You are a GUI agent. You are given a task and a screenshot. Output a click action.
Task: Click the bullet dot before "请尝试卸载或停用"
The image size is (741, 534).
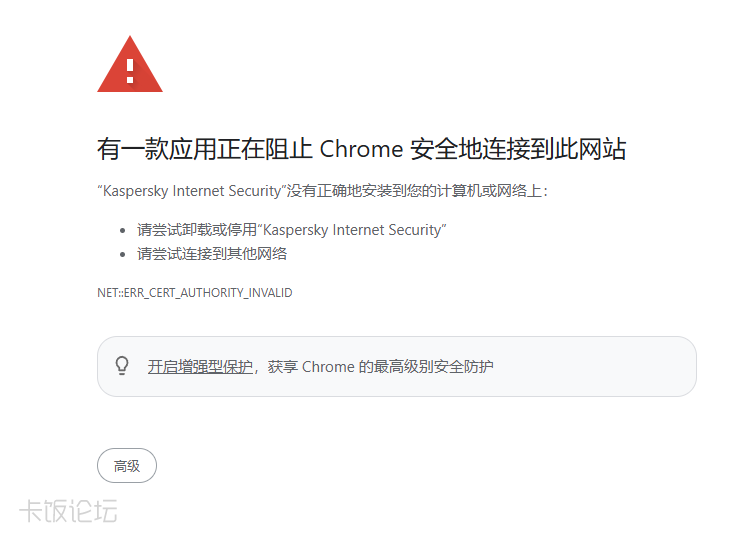(x=122, y=230)
